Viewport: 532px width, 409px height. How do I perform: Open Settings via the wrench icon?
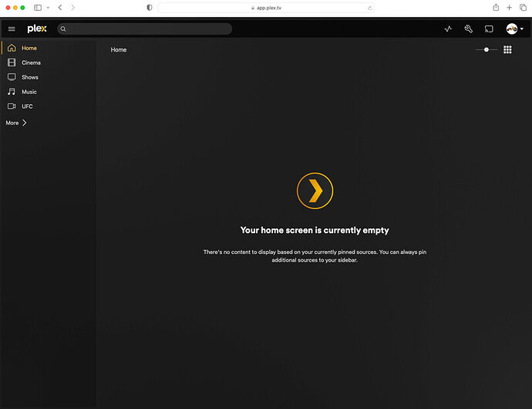pos(468,29)
